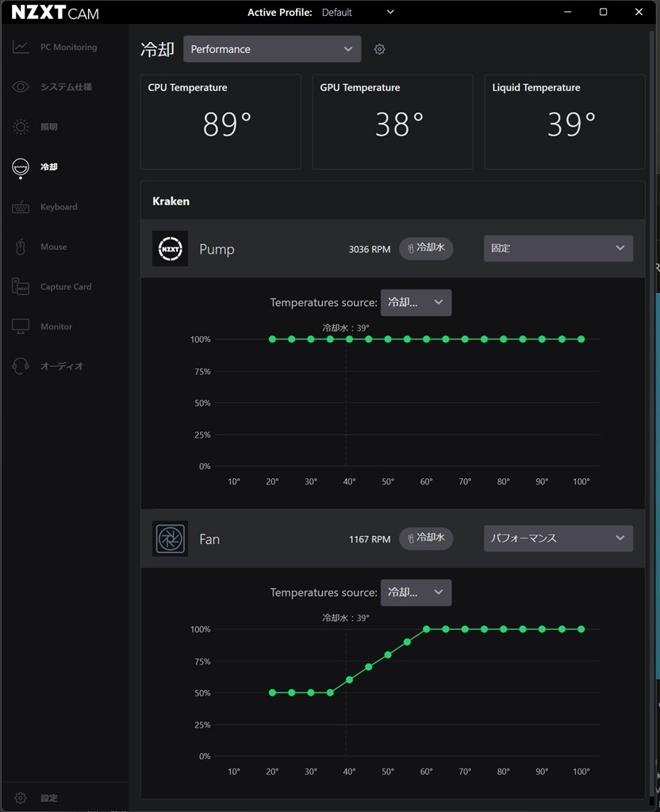This screenshot has width=660, height=812.
Task: Open cooling settings gear beside Performance
Action: point(380,49)
